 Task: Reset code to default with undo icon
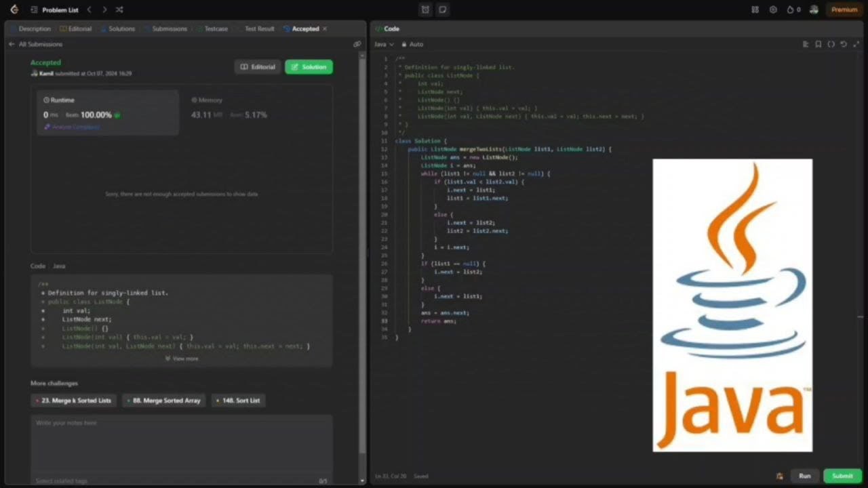coord(844,44)
